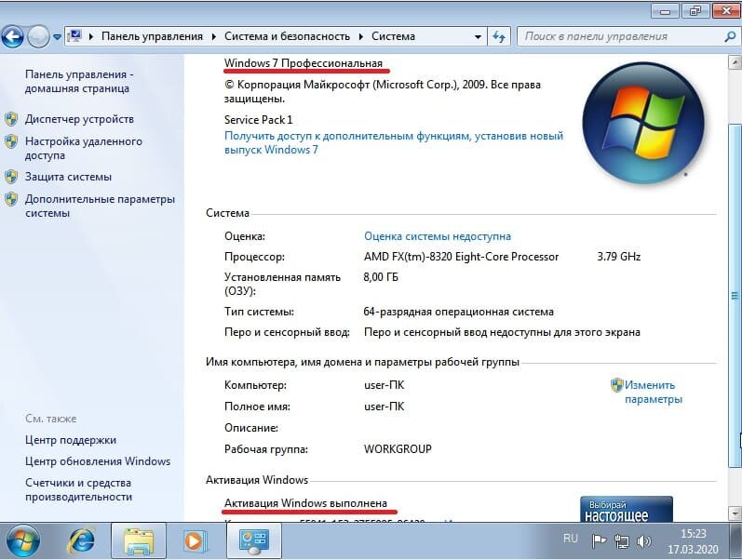Image resolution: width=742 pixels, height=560 pixels.
Task: Click scrollbar up arrow
Action: pyautogui.click(x=735, y=62)
